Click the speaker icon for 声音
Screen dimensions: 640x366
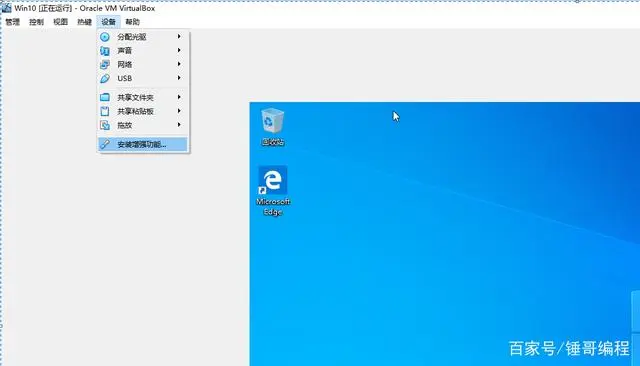coord(105,51)
